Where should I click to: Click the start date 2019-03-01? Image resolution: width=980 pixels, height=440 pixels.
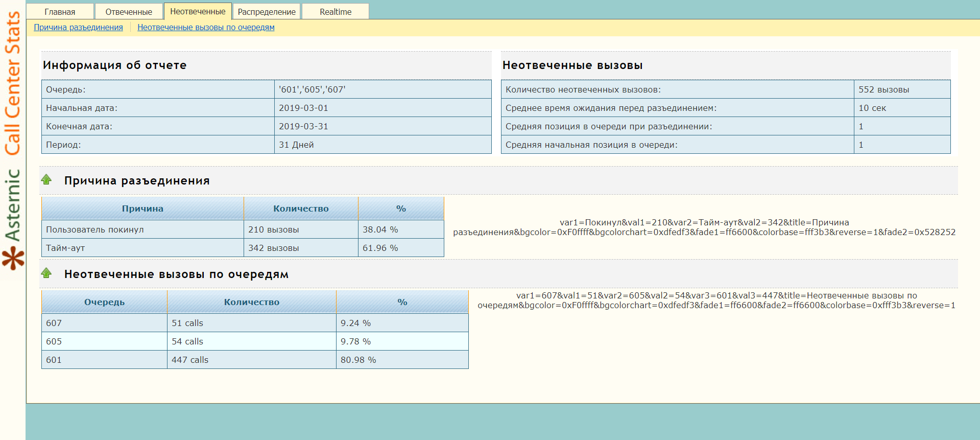point(303,108)
